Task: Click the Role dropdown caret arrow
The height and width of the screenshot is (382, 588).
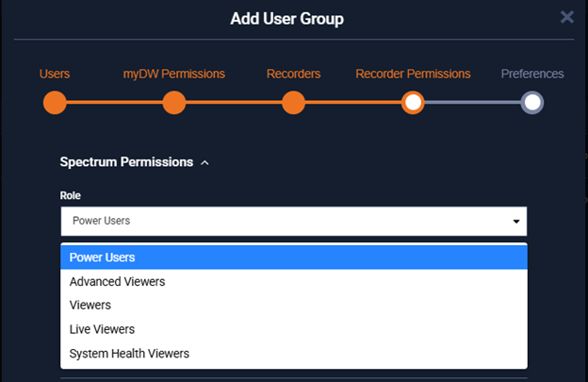Action: tap(515, 221)
